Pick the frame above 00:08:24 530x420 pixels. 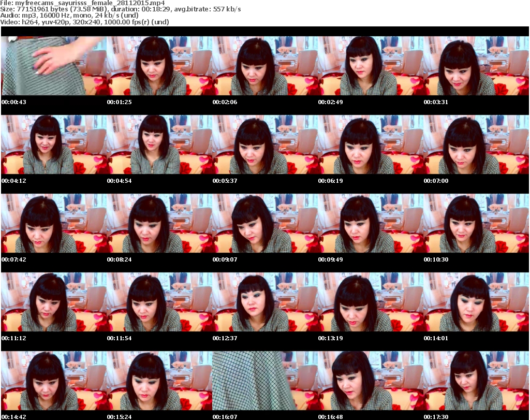(159, 223)
